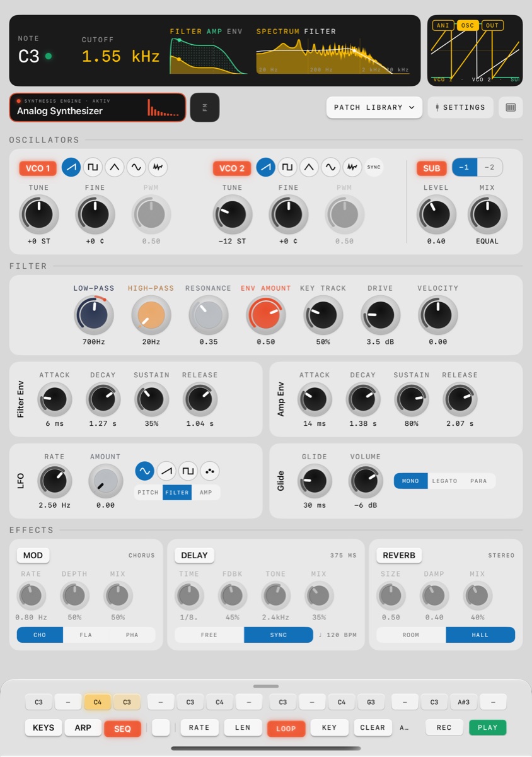Click the Resonance knob
The height and width of the screenshot is (757, 532).
pos(209,315)
